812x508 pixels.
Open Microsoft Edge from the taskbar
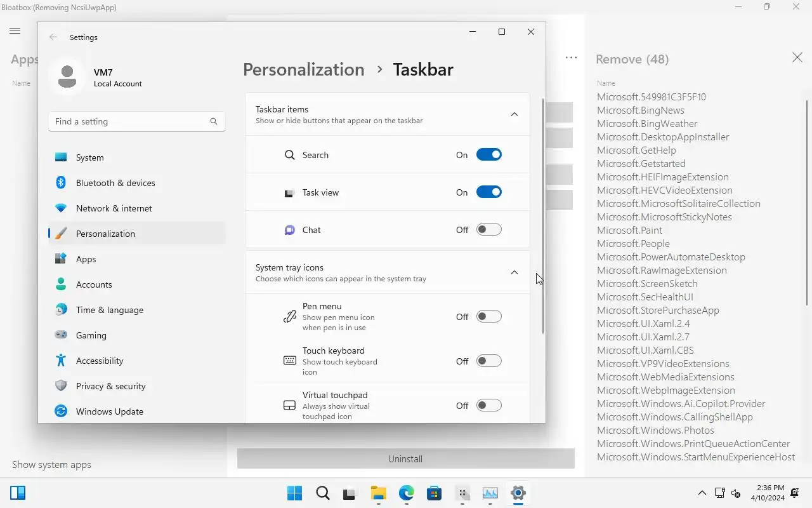406,493
